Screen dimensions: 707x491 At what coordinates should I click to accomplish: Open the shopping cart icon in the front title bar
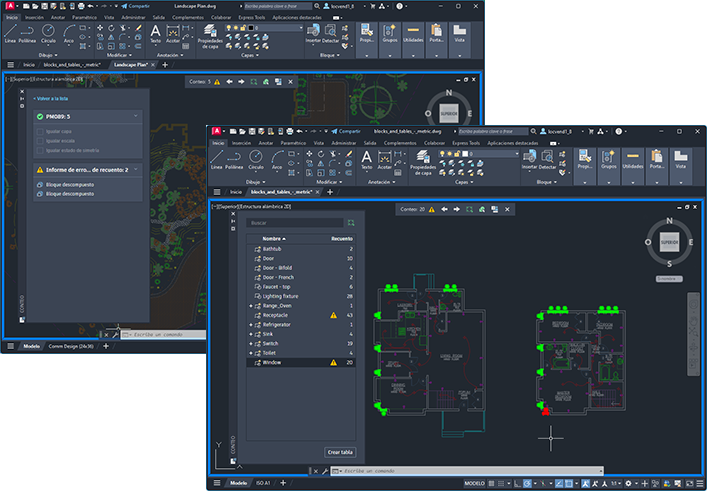(591, 131)
